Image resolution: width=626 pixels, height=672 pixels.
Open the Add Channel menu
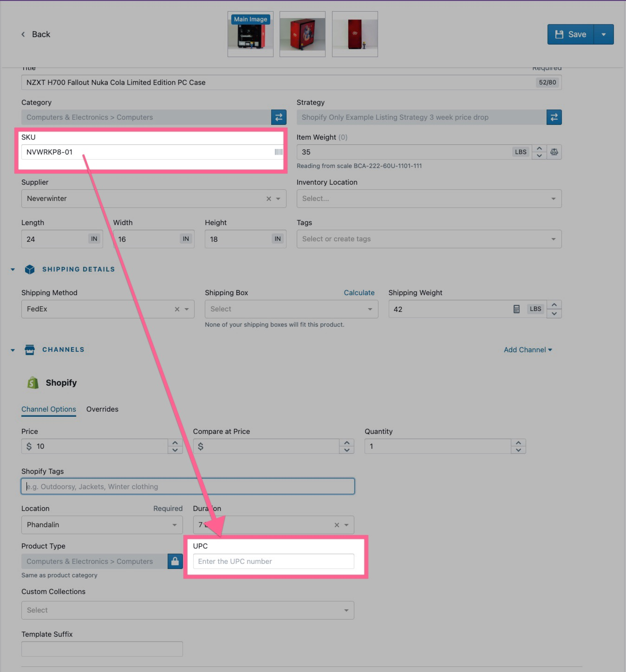tap(528, 350)
